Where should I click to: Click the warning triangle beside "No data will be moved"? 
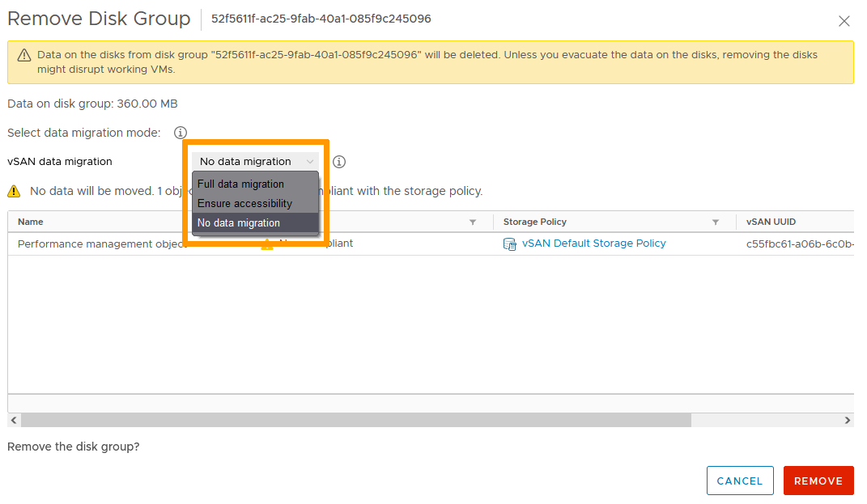pos(15,191)
